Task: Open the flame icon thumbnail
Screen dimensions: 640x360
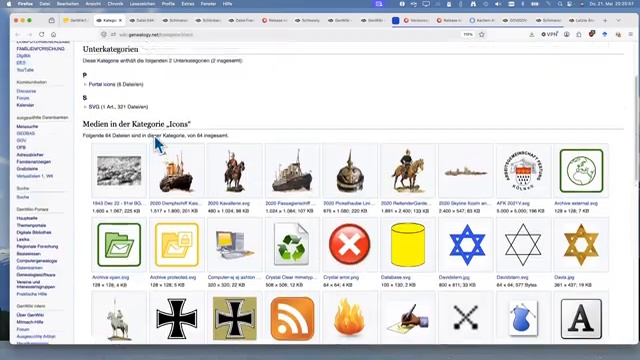Action: click(350, 318)
